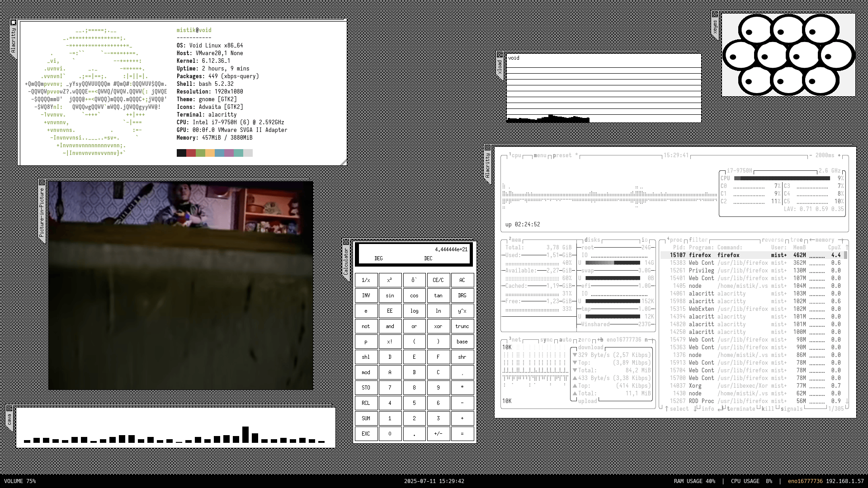Image resolution: width=868 pixels, height=488 pixels.
Task: Toggle tree view in proc panel
Action: [x=796, y=240]
